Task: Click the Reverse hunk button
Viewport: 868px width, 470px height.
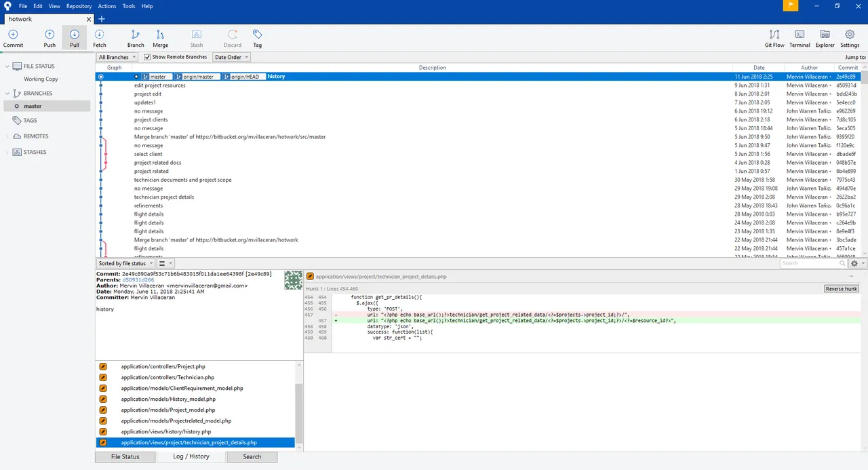Action: [842, 289]
